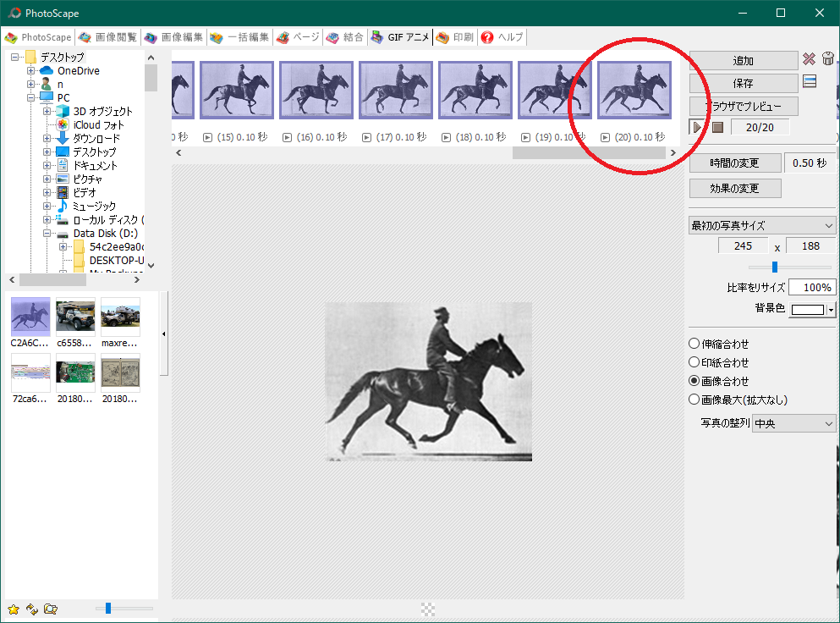Click the 効果の変更 button
Viewport: 840px width, 623px height.
coord(734,188)
